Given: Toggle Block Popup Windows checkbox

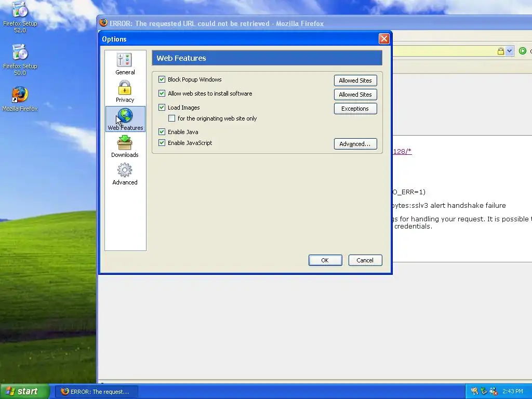Looking at the screenshot, I should (x=162, y=79).
